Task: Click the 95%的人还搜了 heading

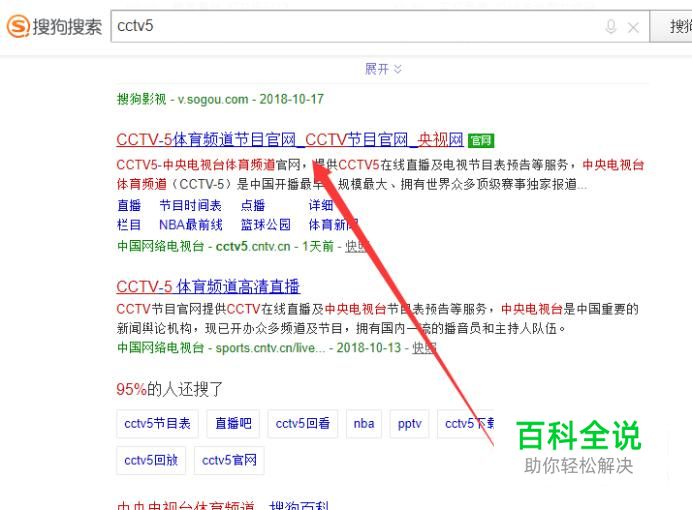Action: pyautogui.click(x=169, y=389)
